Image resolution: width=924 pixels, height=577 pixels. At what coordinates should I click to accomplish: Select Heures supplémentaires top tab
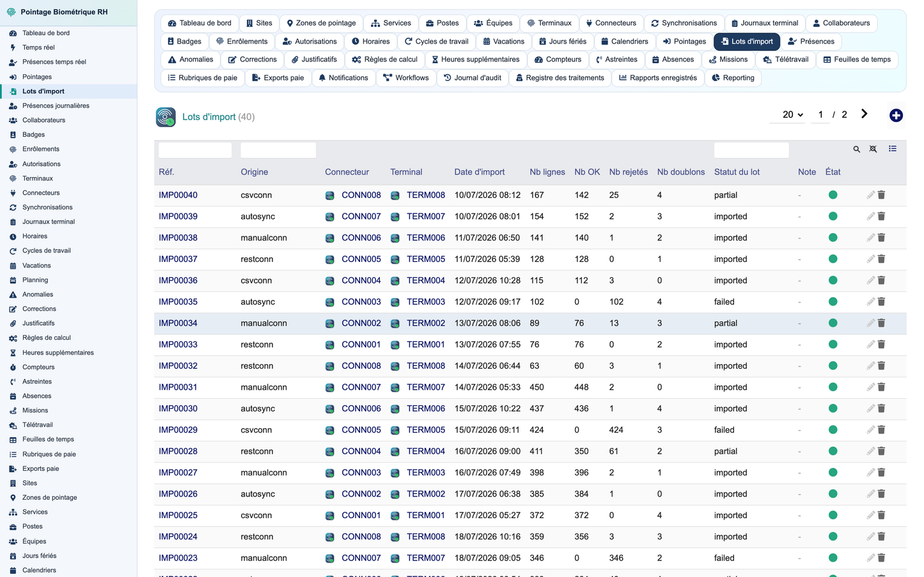tap(475, 59)
